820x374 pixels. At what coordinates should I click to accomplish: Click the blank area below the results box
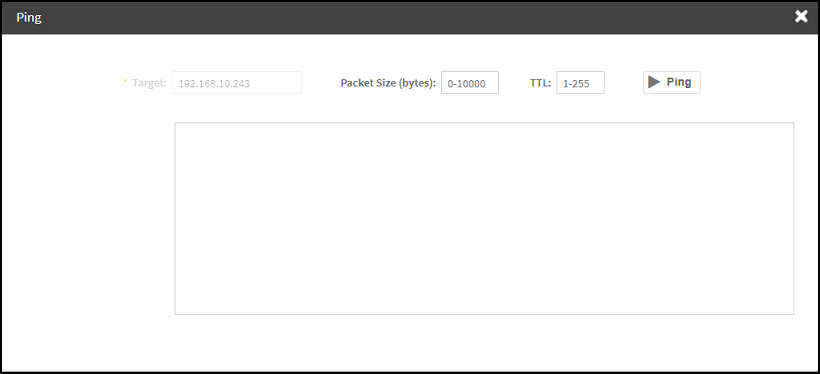(484, 343)
